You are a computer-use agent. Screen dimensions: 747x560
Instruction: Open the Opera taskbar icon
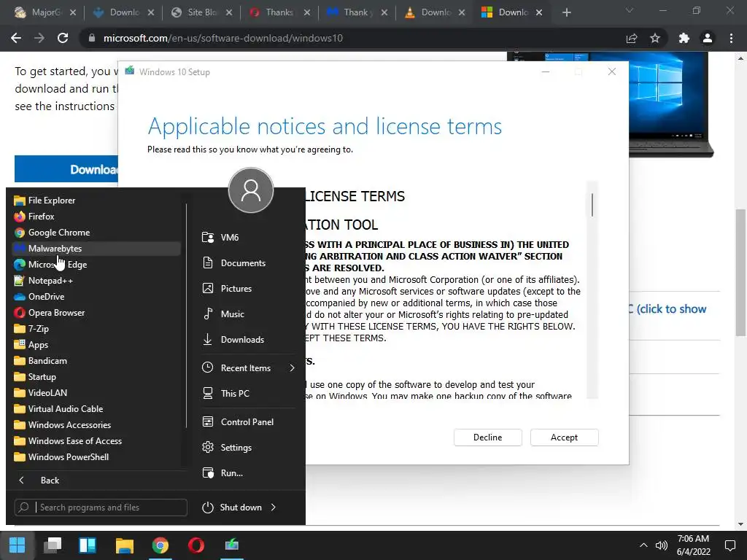click(x=196, y=545)
